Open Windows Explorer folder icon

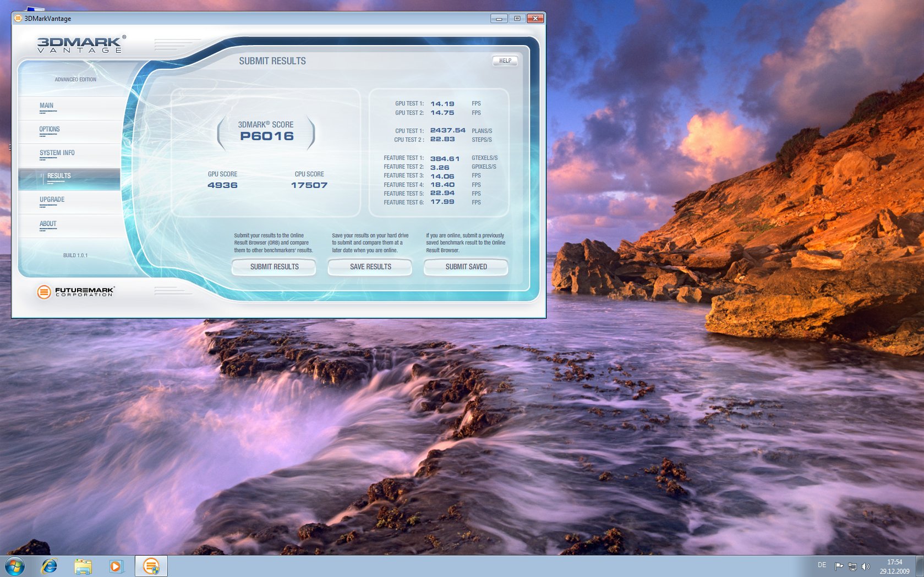coord(83,566)
